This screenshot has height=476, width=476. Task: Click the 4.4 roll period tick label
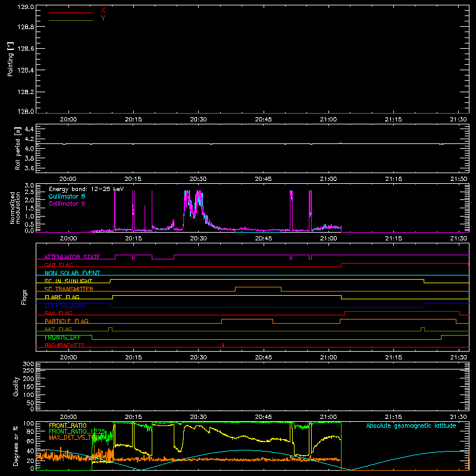[x=29, y=129]
